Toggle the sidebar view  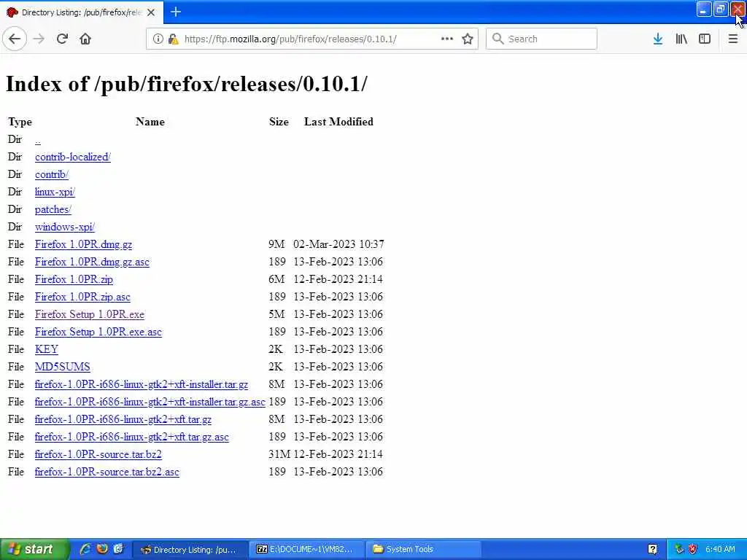click(x=705, y=39)
